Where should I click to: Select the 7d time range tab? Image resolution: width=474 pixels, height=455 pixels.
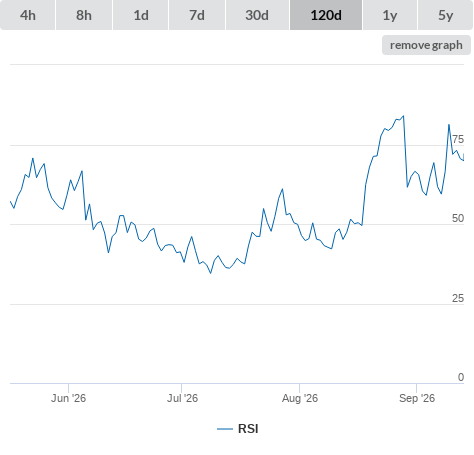[197, 15]
